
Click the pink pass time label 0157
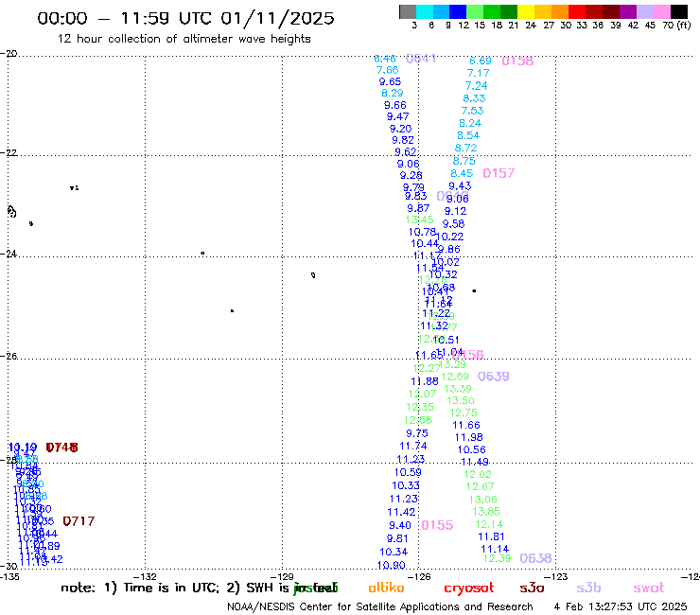point(499,173)
